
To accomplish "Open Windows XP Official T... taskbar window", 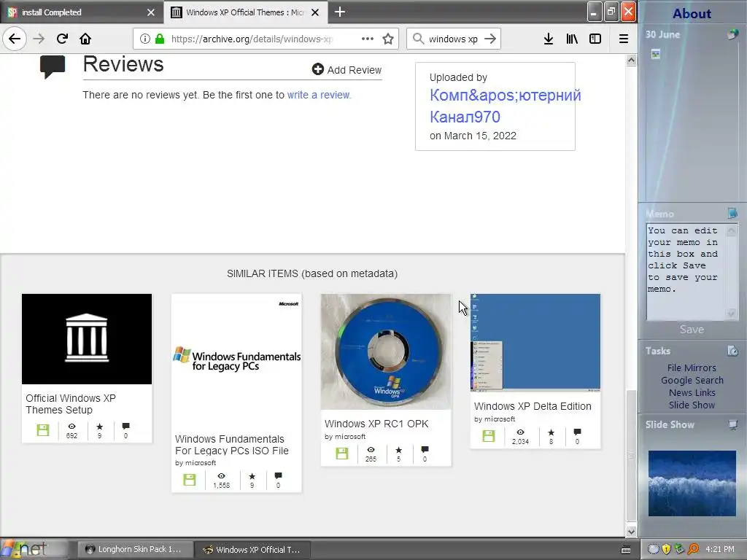I will tap(252, 549).
